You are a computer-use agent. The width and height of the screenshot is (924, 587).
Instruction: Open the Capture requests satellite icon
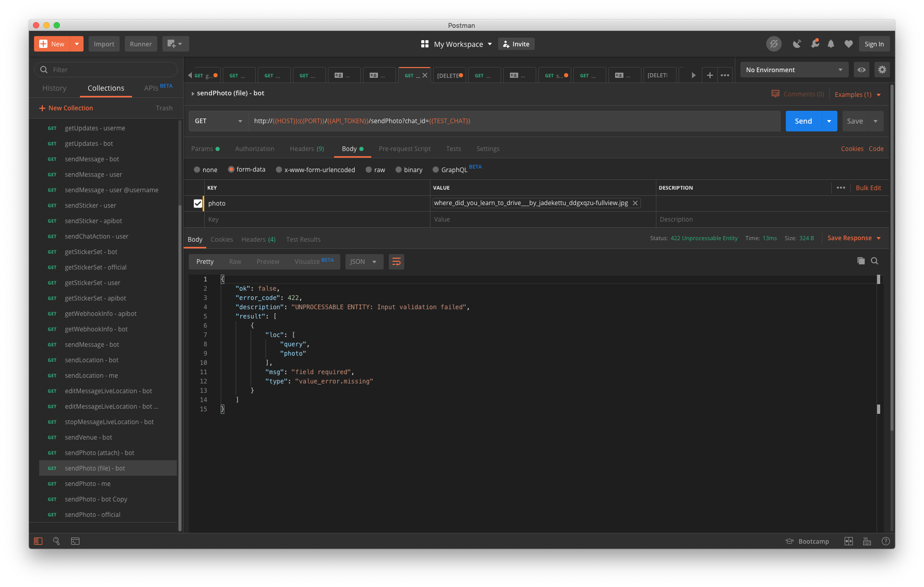click(x=797, y=44)
